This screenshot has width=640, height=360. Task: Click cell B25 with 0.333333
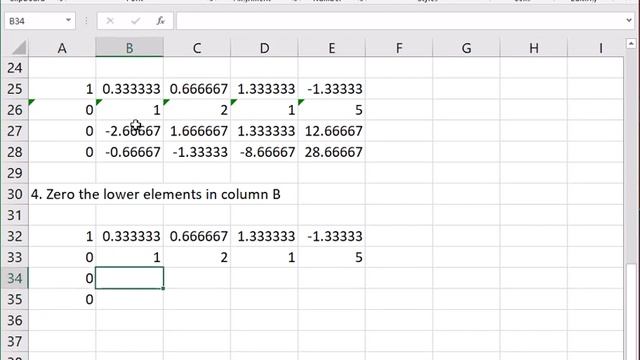click(x=129, y=89)
